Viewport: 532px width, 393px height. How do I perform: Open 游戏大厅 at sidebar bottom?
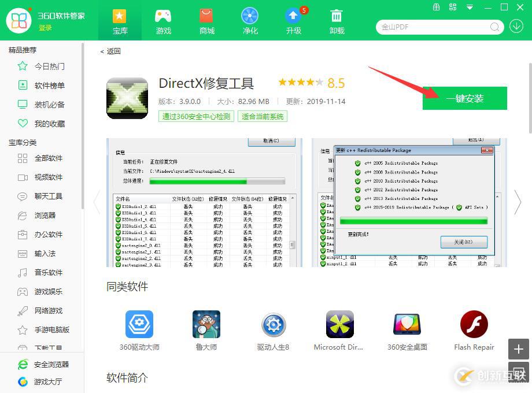pyautogui.click(x=40, y=382)
